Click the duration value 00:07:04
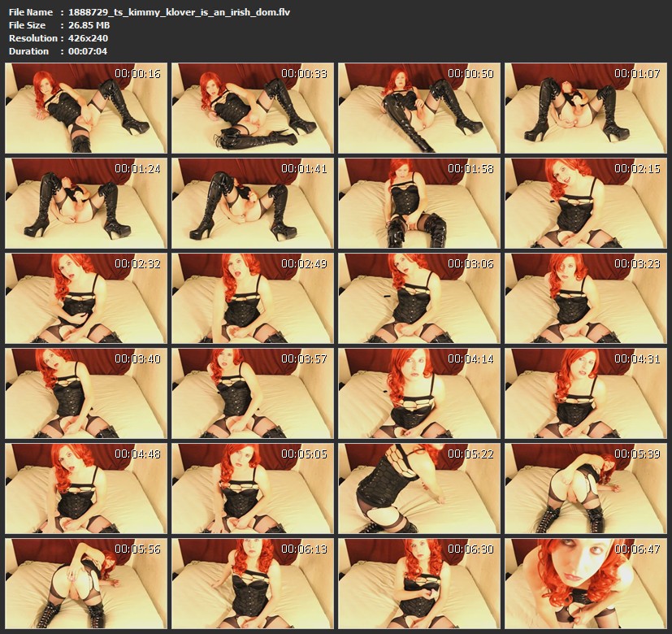Viewport: 672px width, 634px height. click(x=88, y=51)
